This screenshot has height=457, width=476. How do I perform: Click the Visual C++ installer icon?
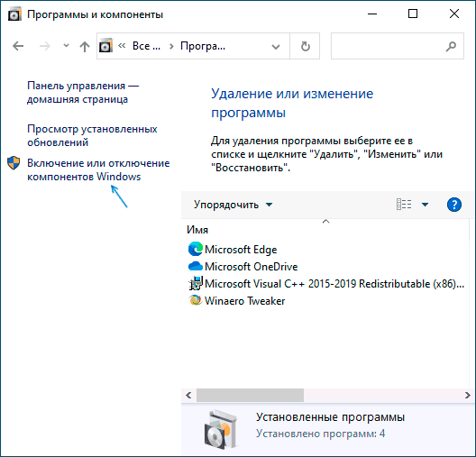coord(196,283)
